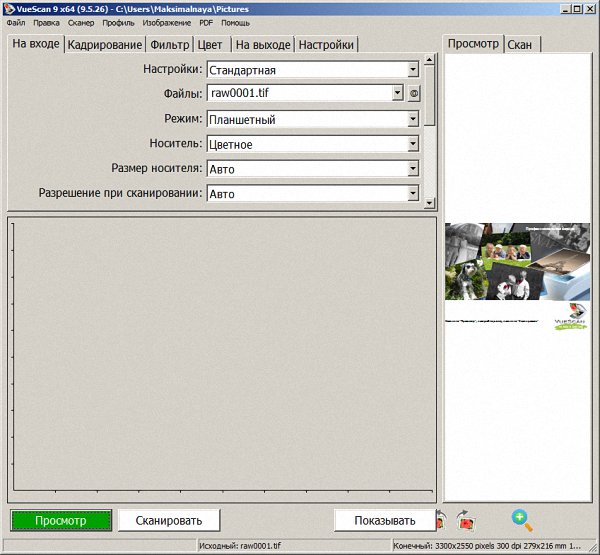Switch to the На выходе tab
Image resolution: width=600 pixels, height=555 pixels.
coord(263,45)
